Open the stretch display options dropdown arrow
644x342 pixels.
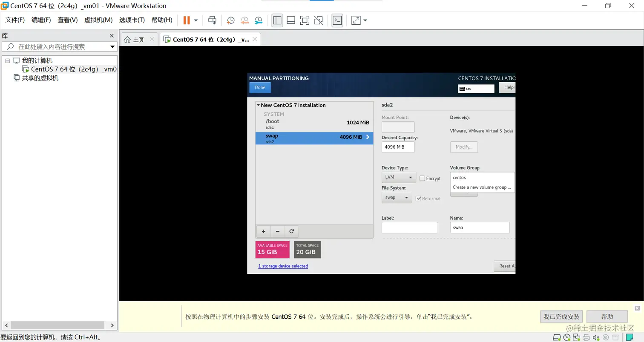click(365, 20)
